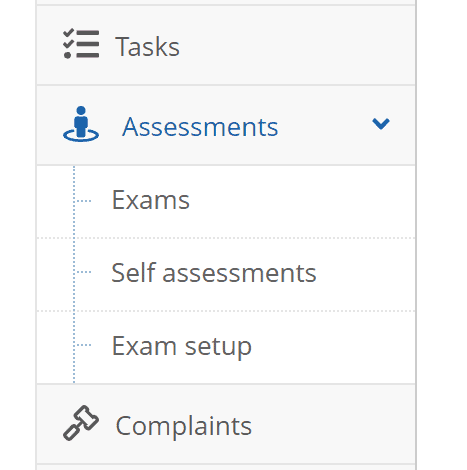Collapse Assessments using the blue chevron
The width and height of the screenshot is (467, 470).
tap(381, 124)
